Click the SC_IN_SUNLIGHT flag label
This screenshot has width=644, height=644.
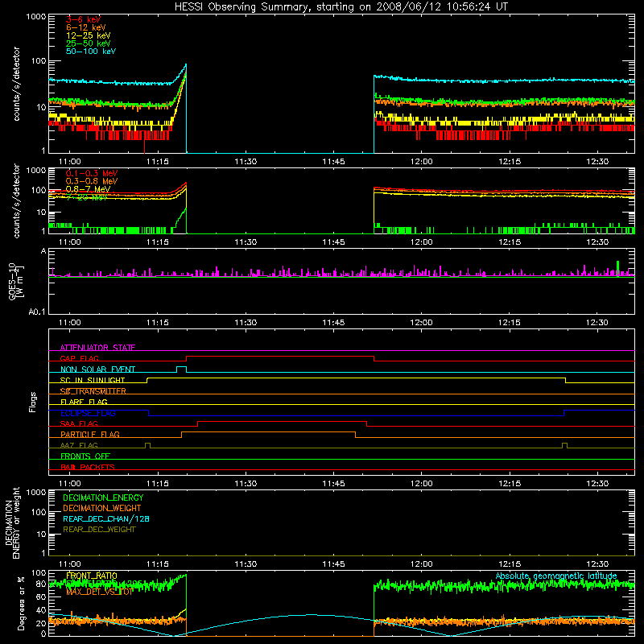tap(93, 380)
